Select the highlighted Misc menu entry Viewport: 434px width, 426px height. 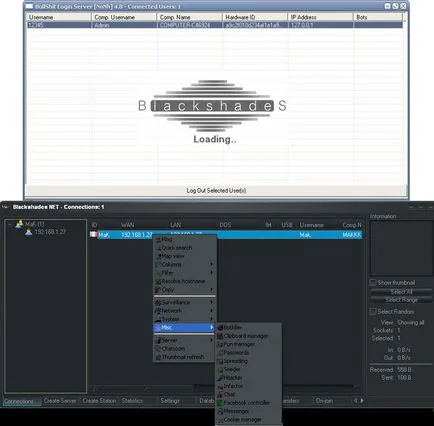coord(184,328)
